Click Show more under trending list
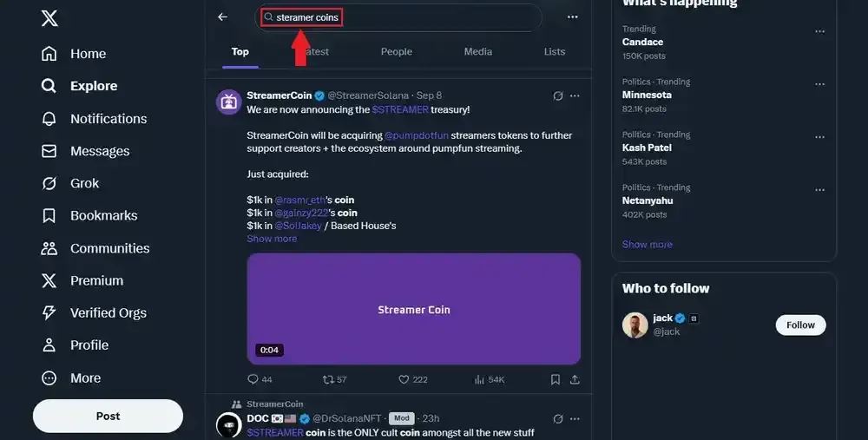868x440 pixels. (x=647, y=244)
